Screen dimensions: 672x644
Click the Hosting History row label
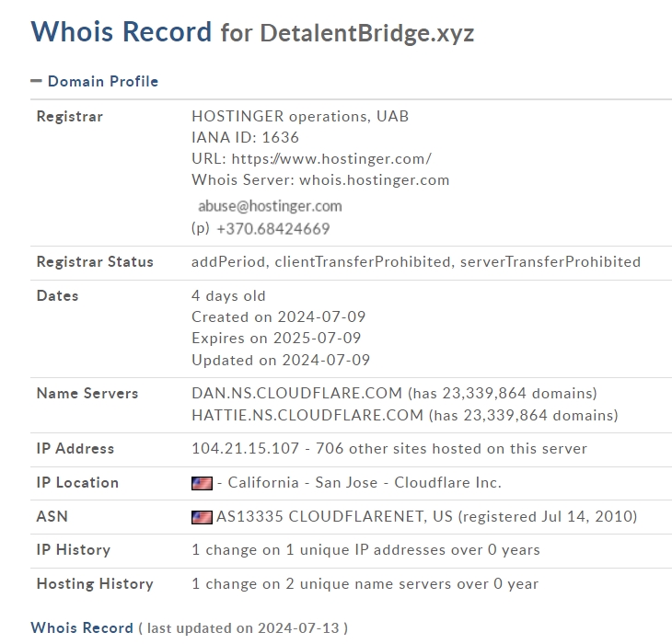[95, 584]
